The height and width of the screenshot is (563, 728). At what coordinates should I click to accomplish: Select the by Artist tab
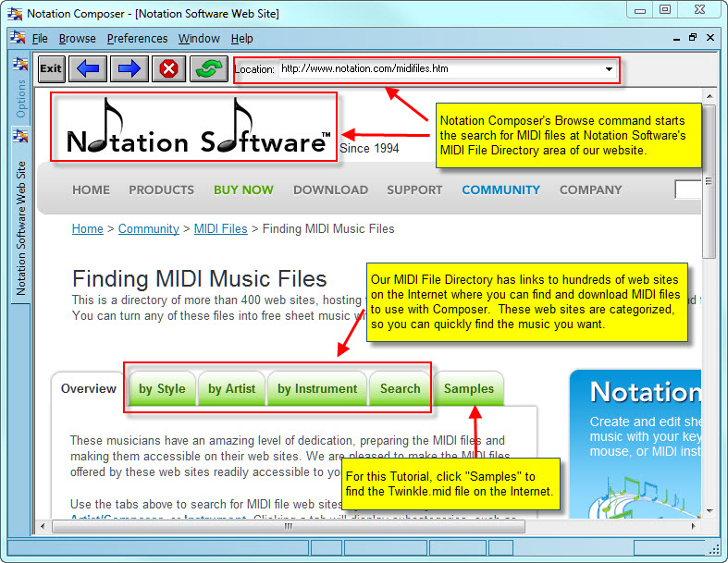coord(231,388)
